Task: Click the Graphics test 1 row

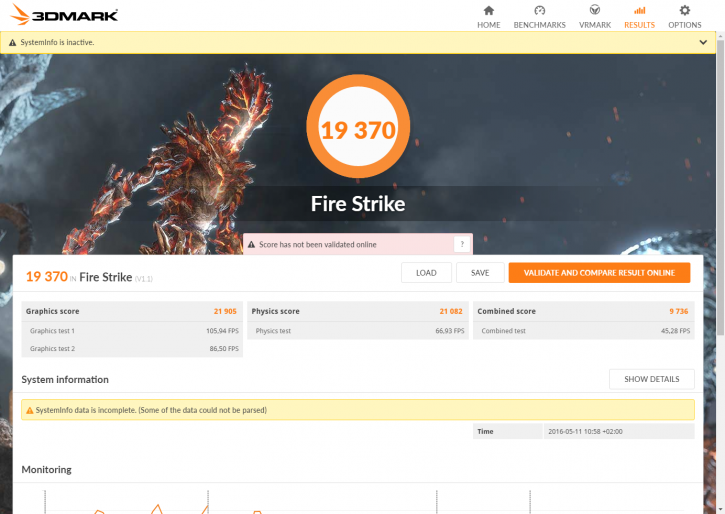Action: [x=132, y=330]
